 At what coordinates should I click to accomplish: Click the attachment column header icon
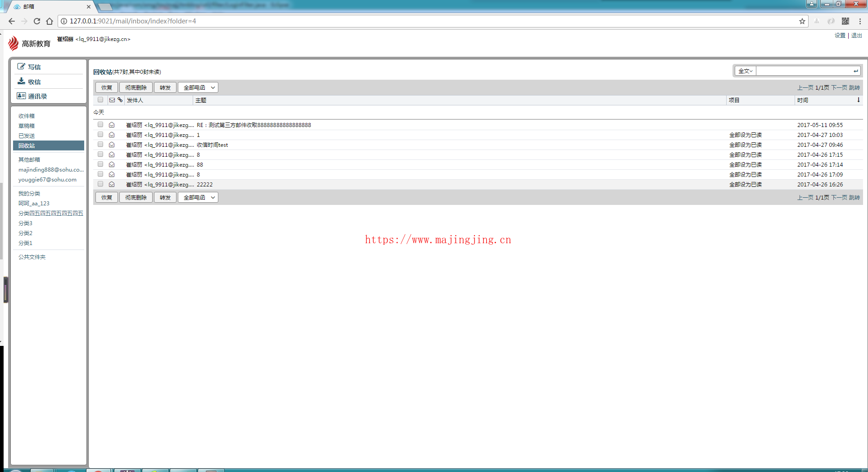tap(120, 100)
